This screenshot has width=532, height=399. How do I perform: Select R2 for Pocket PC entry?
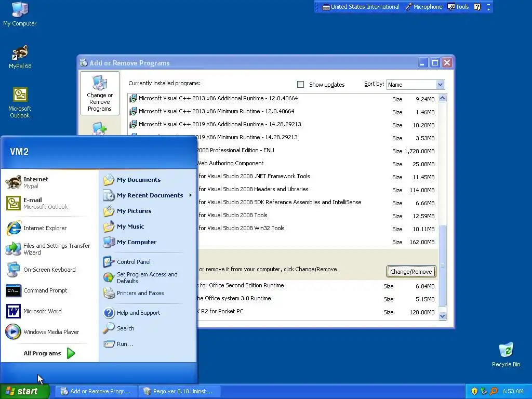pyautogui.click(x=317, y=312)
